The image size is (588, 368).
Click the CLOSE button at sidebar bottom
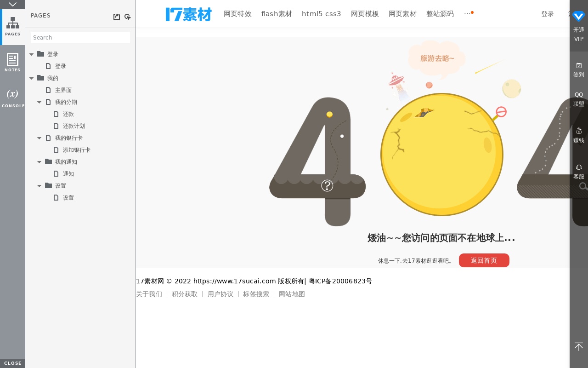click(x=12, y=363)
